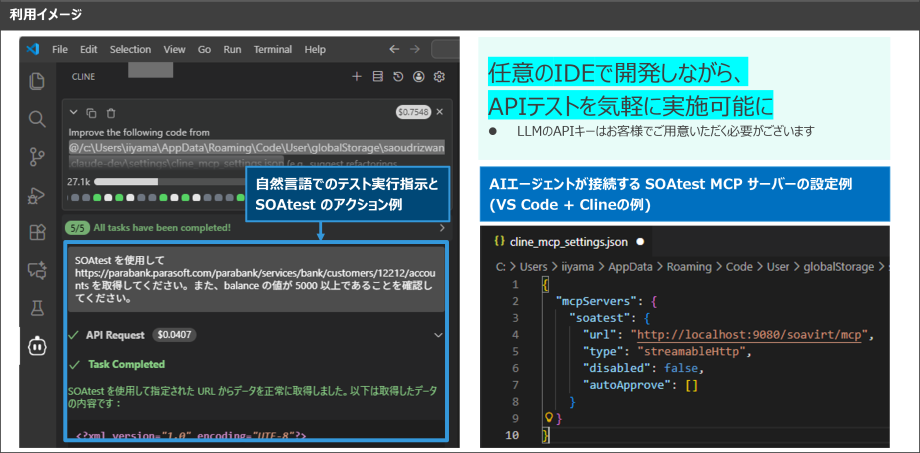This screenshot has height=453, width=920.
Task: Click the "streamableHttp" value on line 5
Action: click(693, 352)
